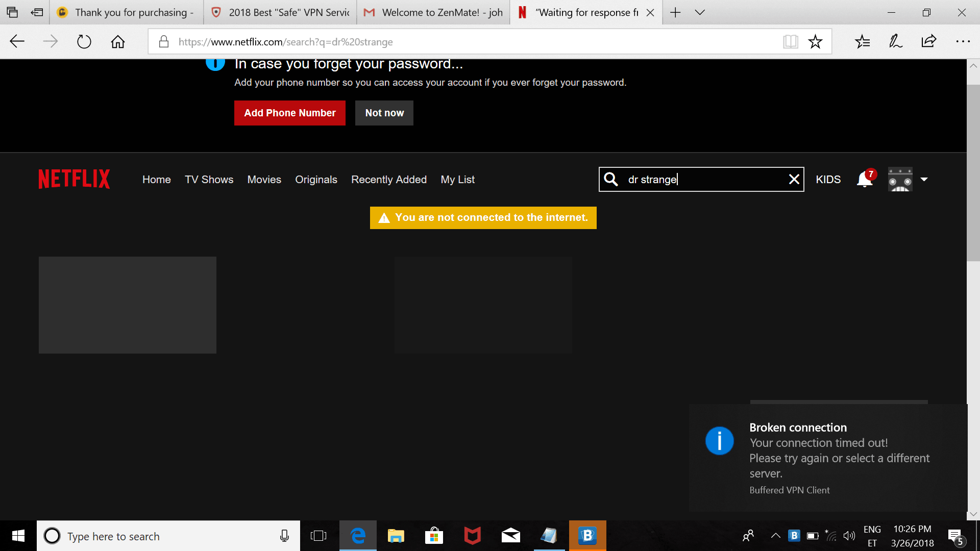The height and width of the screenshot is (551, 980).
Task: Open the Windows Start menu
Action: click(x=18, y=536)
